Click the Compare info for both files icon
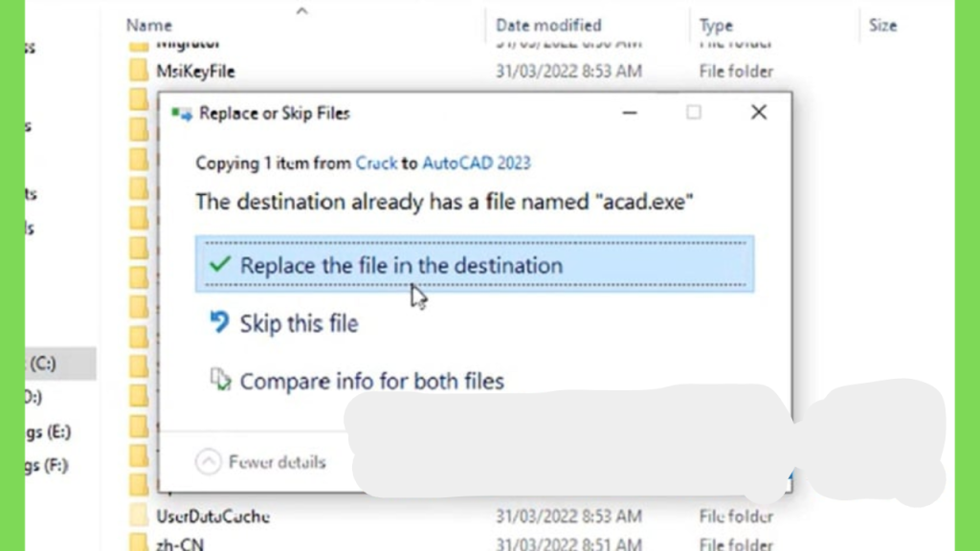The height and width of the screenshot is (551, 980). pyautogui.click(x=220, y=380)
